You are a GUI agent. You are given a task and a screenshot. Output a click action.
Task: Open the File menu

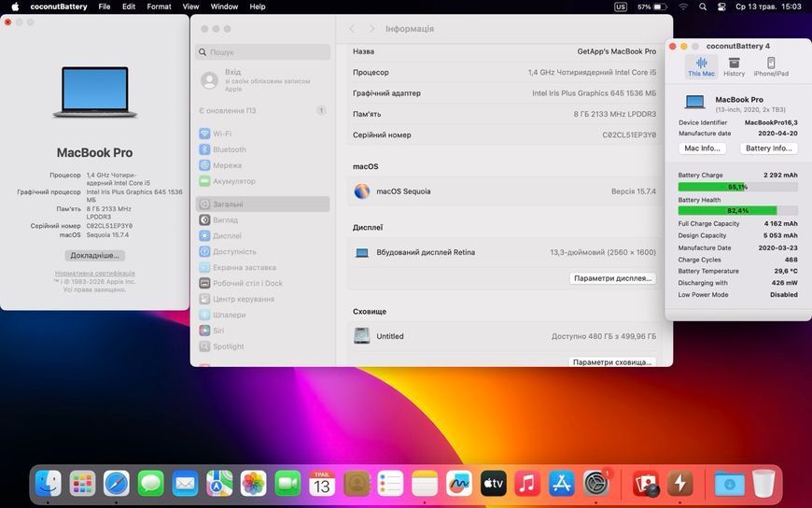105,7
